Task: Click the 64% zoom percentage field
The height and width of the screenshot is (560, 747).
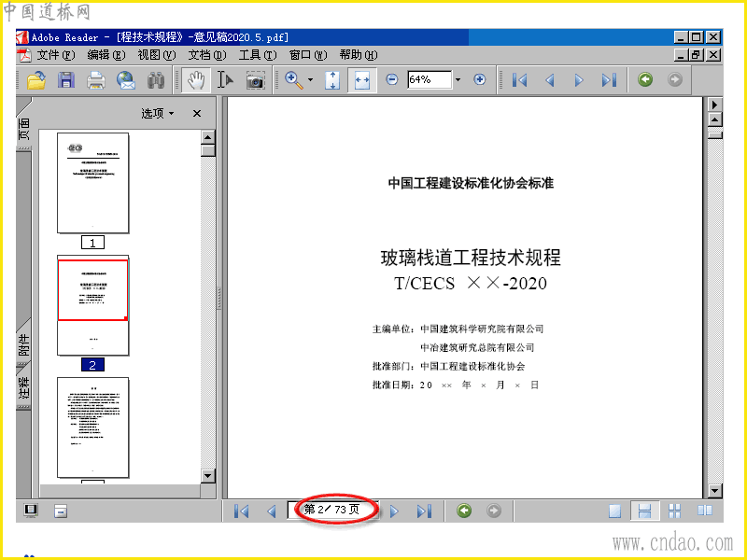Action: point(430,79)
